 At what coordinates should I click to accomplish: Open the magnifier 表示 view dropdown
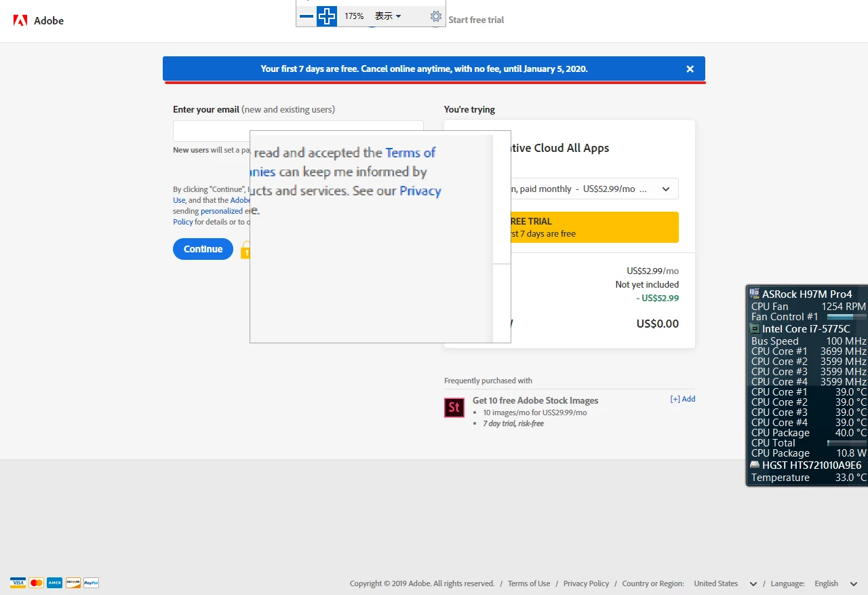pos(388,16)
